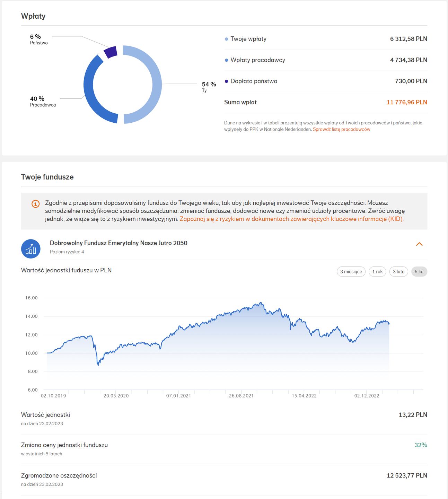This screenshot has width=448, height=499.
Task: Click the chart line peak near 26.08.2021
Action: click(261, 303)
